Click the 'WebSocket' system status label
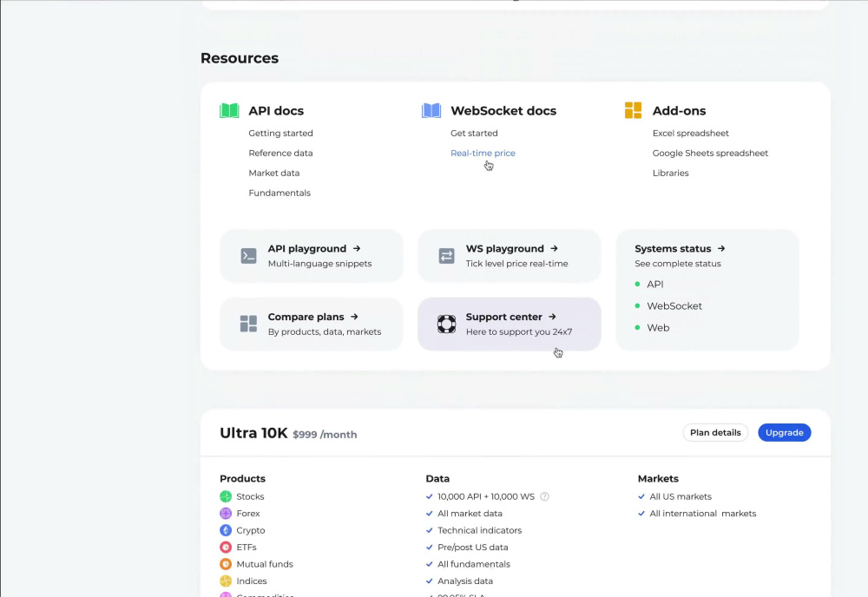 coord(674,306)
